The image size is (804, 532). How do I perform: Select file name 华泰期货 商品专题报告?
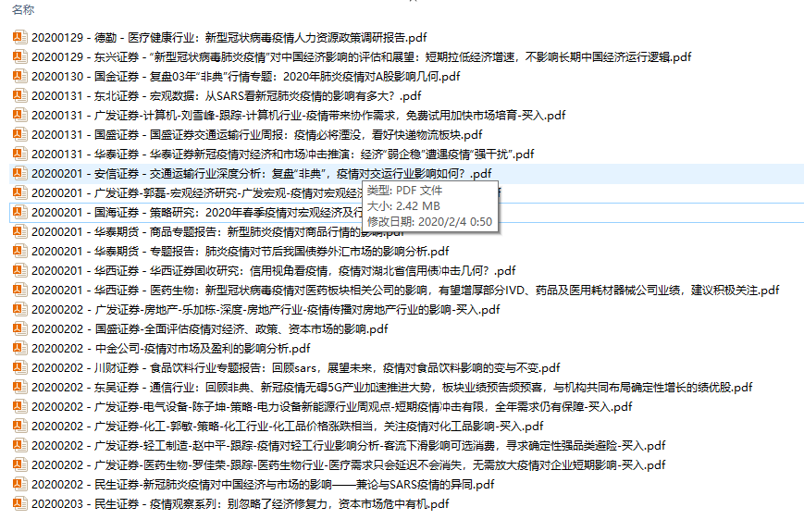click(x=218, y=232)
